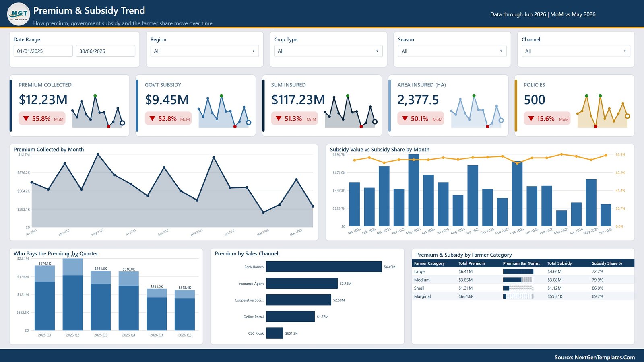Select the Large farmer category row
Screen dimensions: 644x362
coord(523,271)
